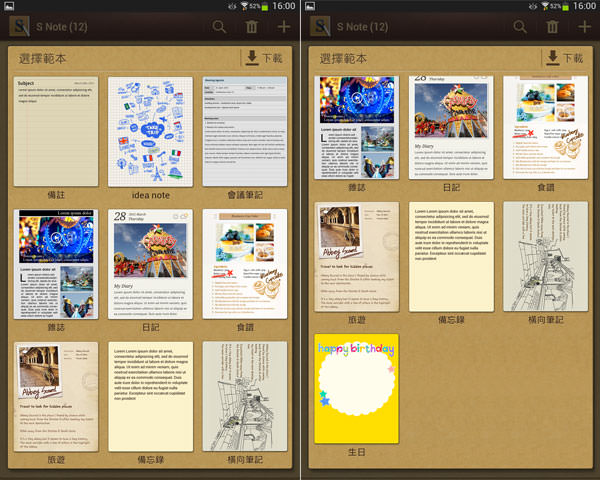Select the 食譜 recipe template in the right screen
Viewport: 600px width, 480px height.
[544, 127]
